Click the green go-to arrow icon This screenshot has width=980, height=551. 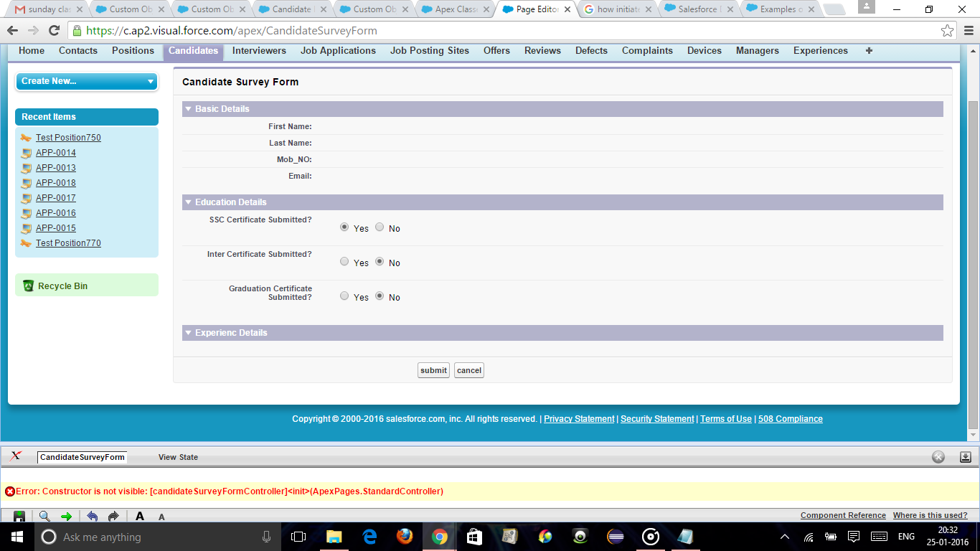tap(67, 516)
